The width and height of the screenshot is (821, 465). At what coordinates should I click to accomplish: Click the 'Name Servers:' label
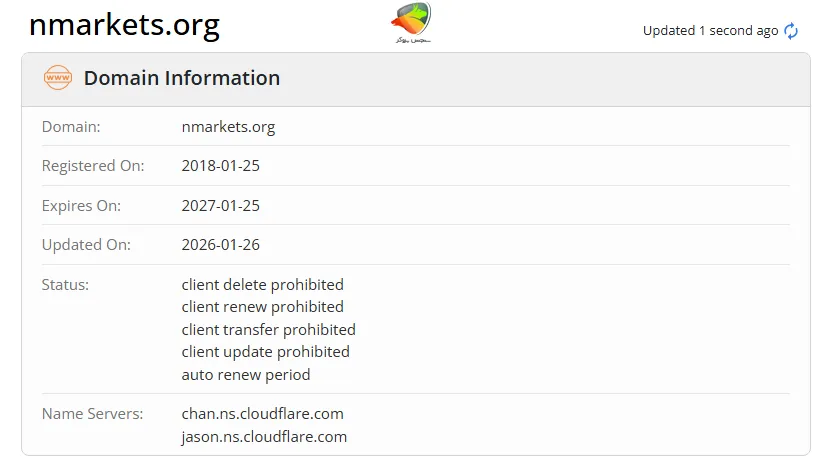(94, 414)
